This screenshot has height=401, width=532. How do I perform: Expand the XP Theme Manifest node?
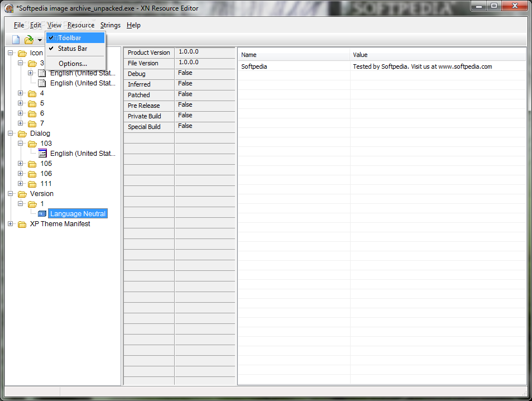coord(11,224)
